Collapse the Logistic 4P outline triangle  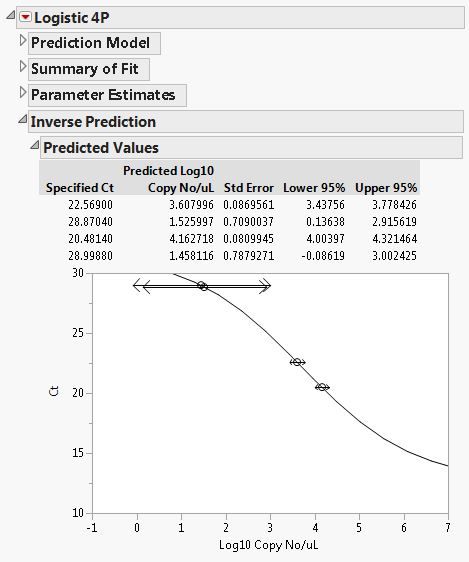11,15
